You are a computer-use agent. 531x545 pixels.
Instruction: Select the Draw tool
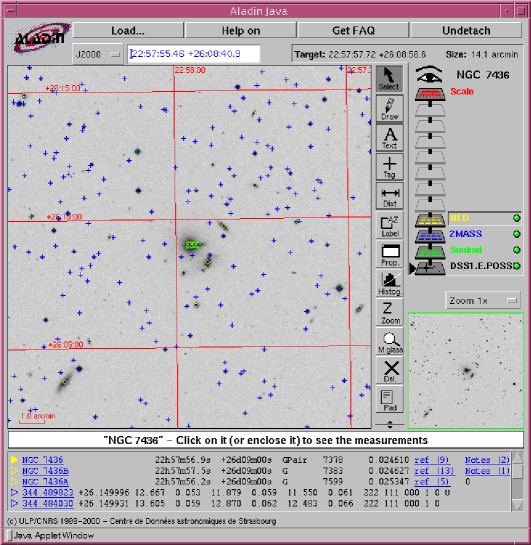coord(390,109)
